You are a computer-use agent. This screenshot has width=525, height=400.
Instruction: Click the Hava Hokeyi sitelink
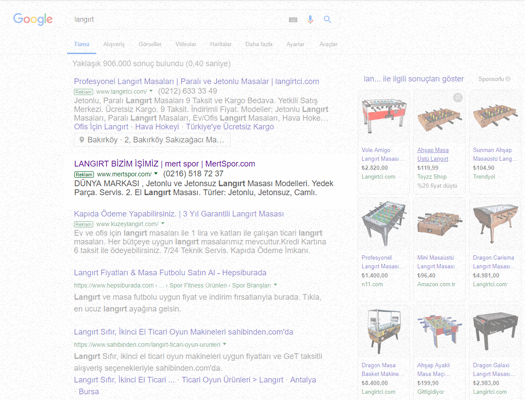157,127
